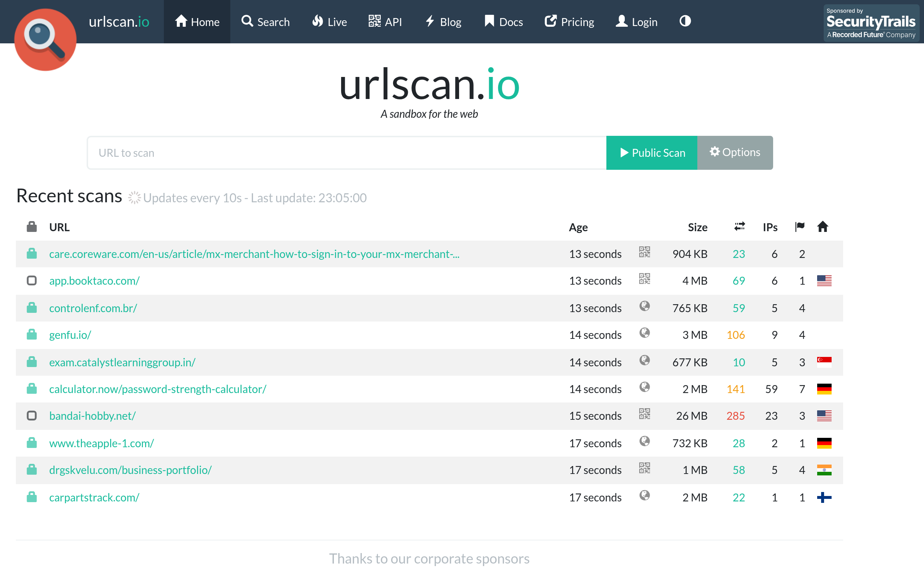Open the Login page
Viewport: 924px width, 578px height.
tap(636, 21)
